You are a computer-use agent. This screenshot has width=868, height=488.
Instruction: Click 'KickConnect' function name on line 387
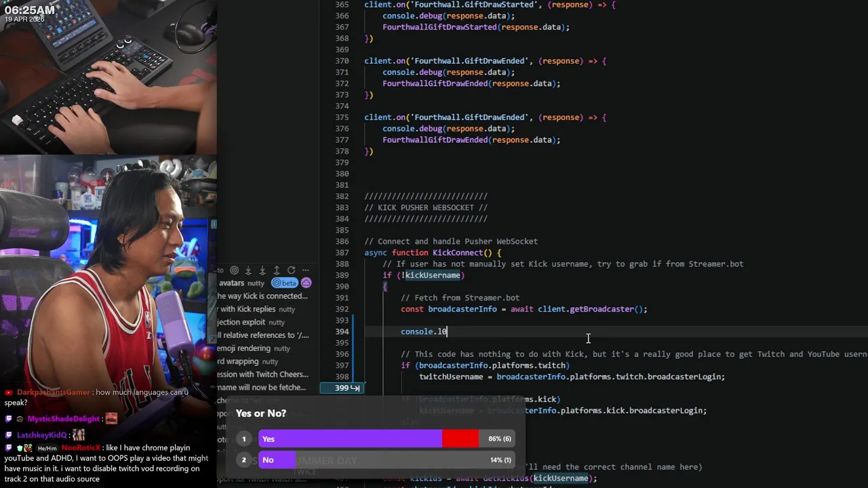pyautogui.click(x=458, y=253)
